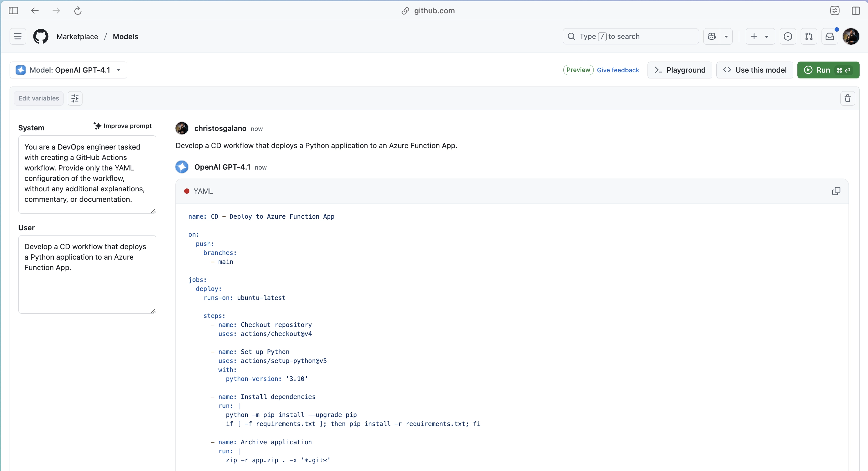
Task: Click the user message about CD workflow
Action: [x=316, y=145]
